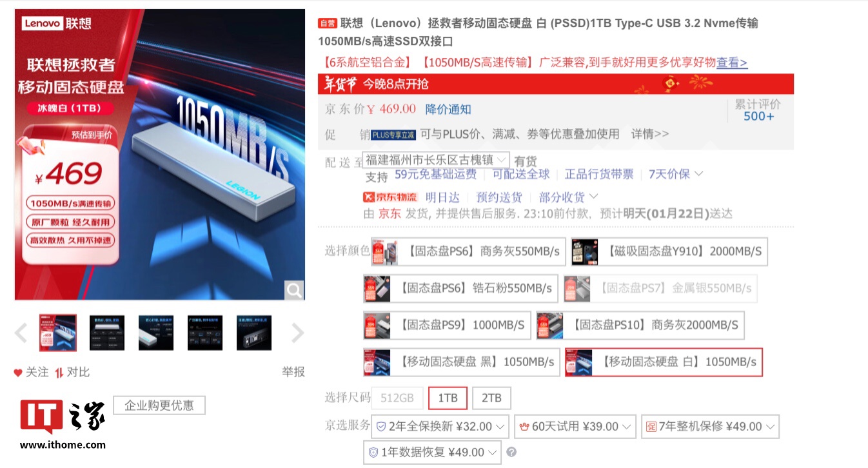Open the promotion 详情>> link
This screenshot has height=468, width=868.
[650, 134]
